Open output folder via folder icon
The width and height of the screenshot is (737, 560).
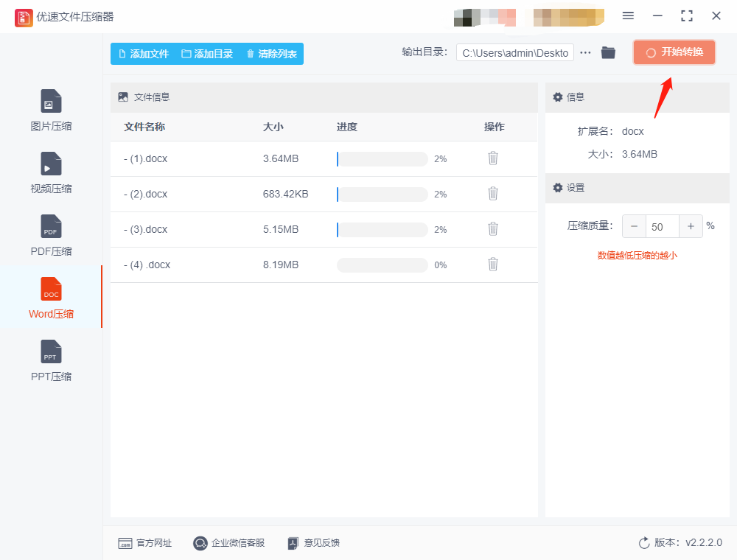tap(607, 52)
